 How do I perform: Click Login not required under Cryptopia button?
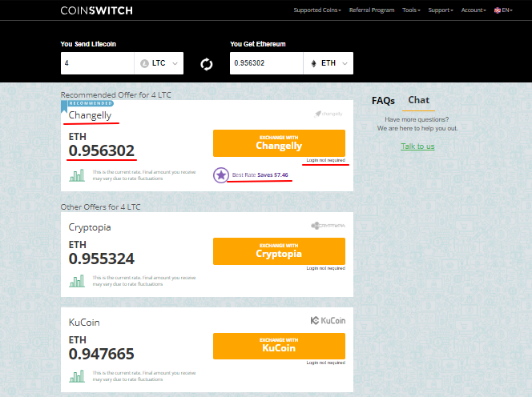(326, 268)
